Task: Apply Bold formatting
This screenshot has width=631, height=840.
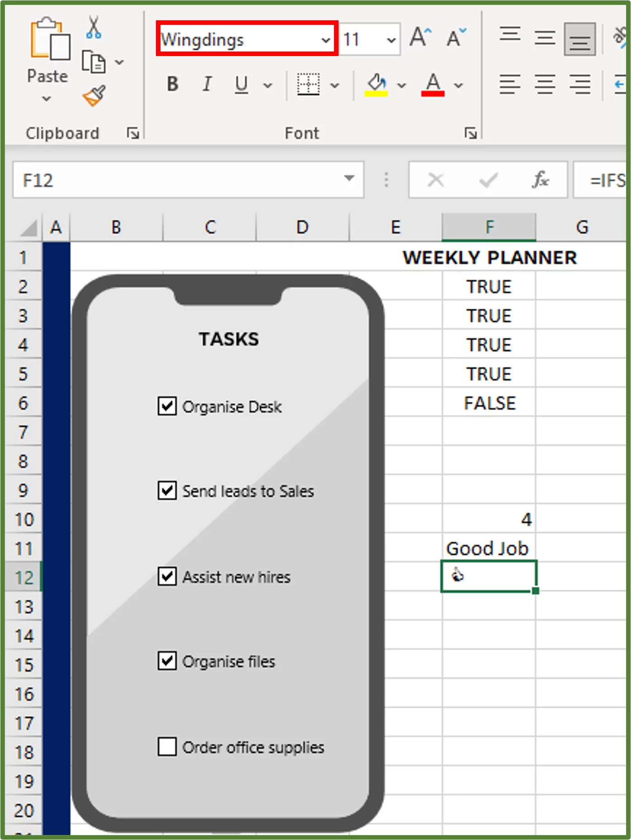Action: click(x=172, y=84)
